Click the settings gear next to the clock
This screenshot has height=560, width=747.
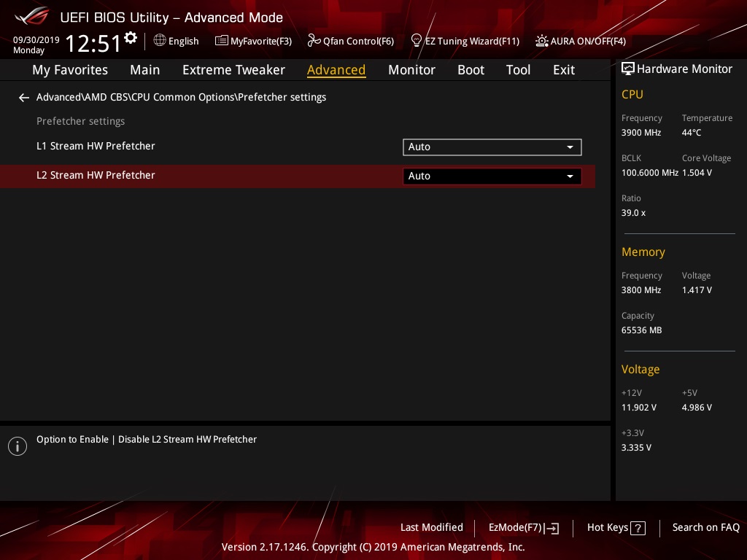pos(131,38)
